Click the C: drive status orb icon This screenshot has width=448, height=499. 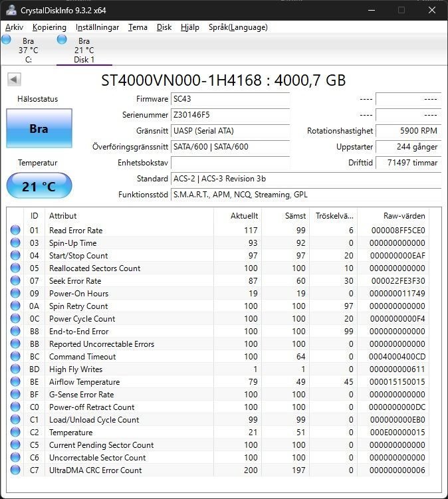click(x=7, y=41)
